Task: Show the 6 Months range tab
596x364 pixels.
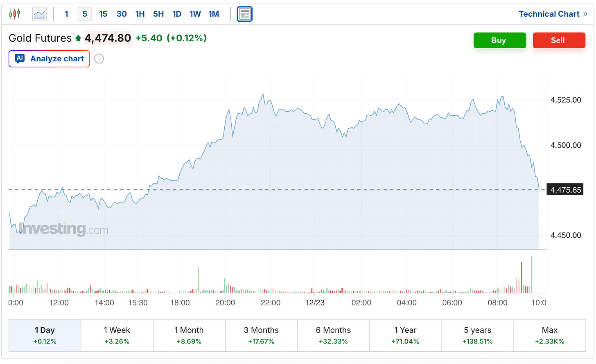Action: point(333,335)
